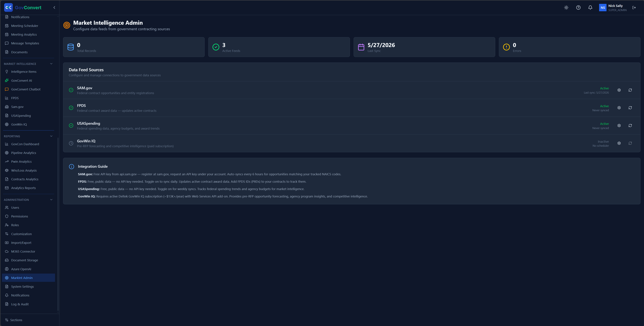Click the SAM.gov feed name

point(85,88)
